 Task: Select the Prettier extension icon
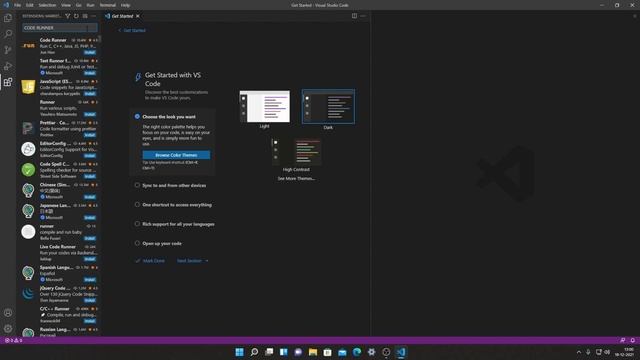(28, 128)
